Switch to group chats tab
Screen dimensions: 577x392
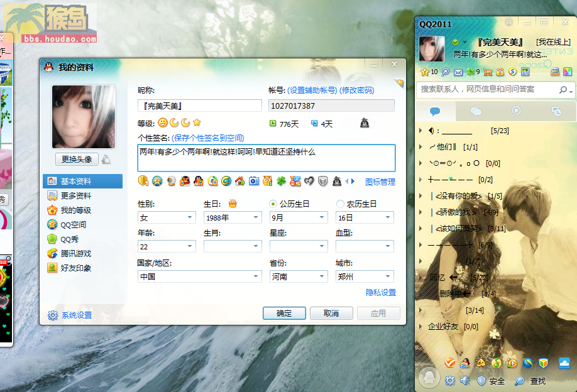[476, 111]
